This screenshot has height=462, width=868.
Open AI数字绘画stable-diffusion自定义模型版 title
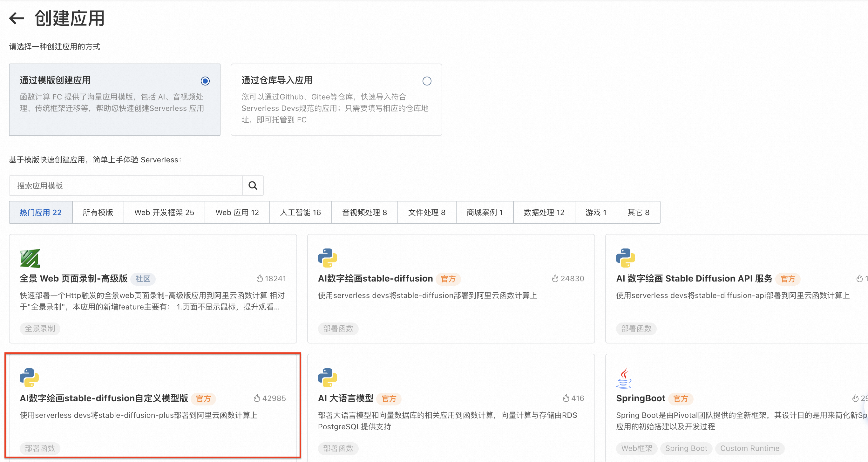(x=104, y=398)
